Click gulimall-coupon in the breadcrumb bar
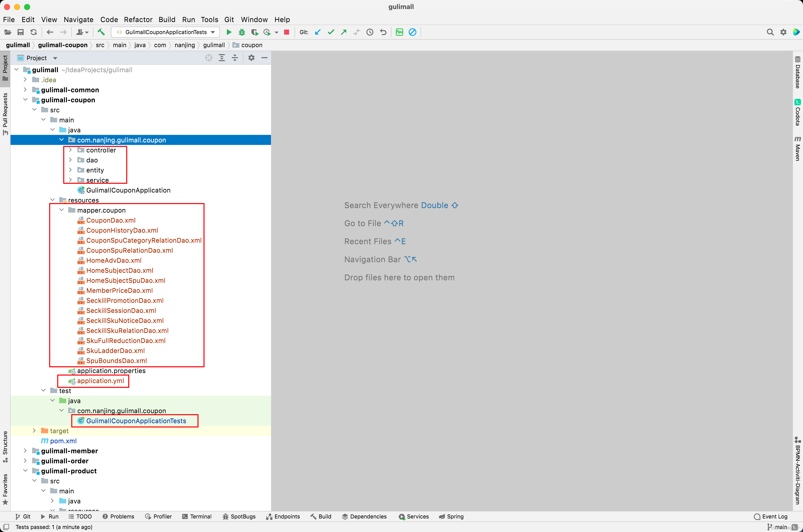The height and width of the screenshot is (532, 803). (x=62, y=45)
